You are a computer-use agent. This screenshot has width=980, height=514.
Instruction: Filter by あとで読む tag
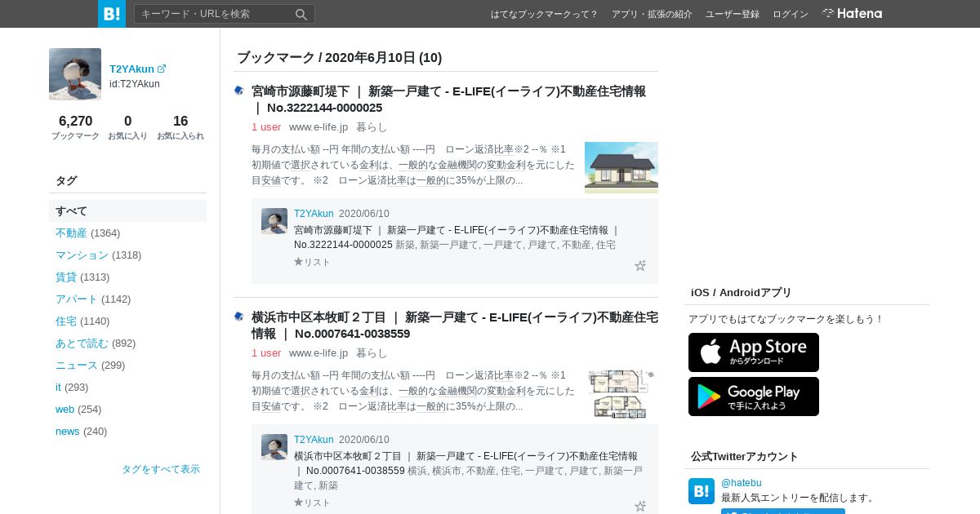82,343
